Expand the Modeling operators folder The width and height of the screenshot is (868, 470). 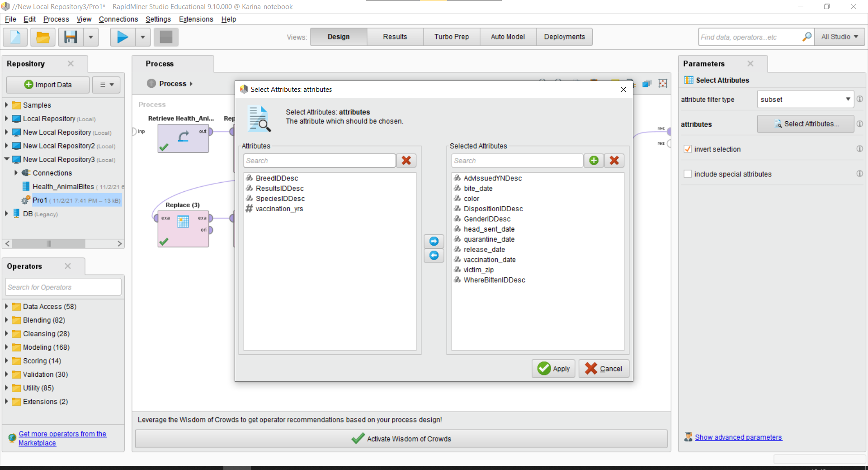[x=6, y=347]
